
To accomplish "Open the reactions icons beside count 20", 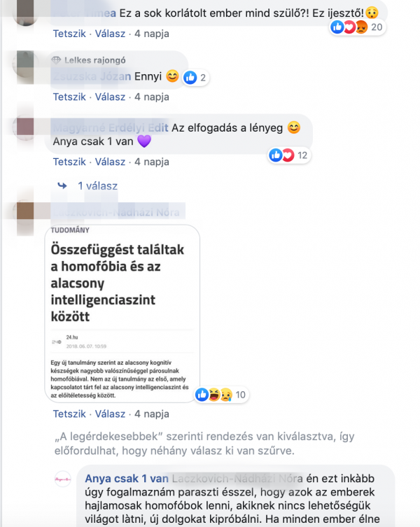I will (349, 27).
